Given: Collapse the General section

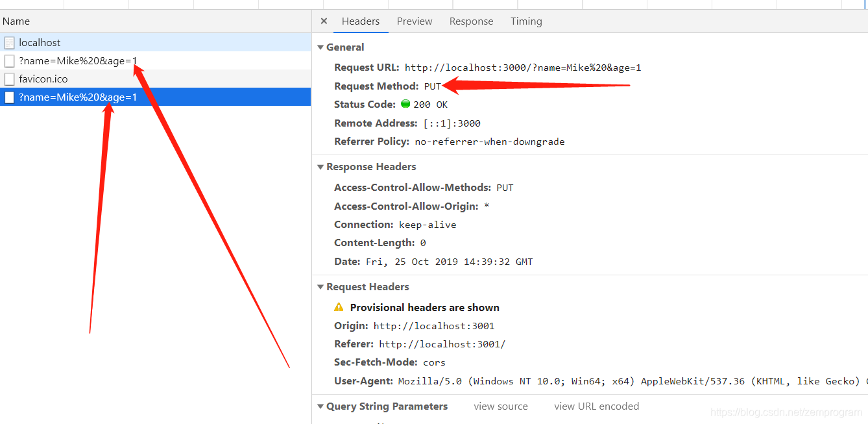Looking at the screenshot, I should pyautogui.click(x=320, y=47).
